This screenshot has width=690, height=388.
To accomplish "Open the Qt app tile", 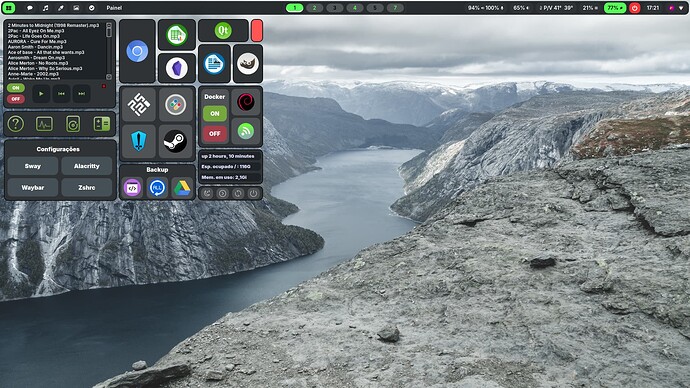I will click(223, 30).
